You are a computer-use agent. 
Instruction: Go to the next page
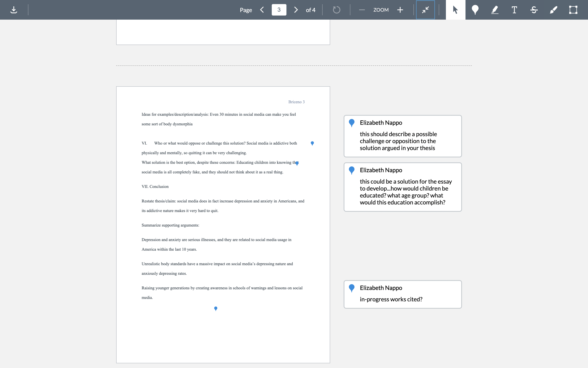point(296,10)
